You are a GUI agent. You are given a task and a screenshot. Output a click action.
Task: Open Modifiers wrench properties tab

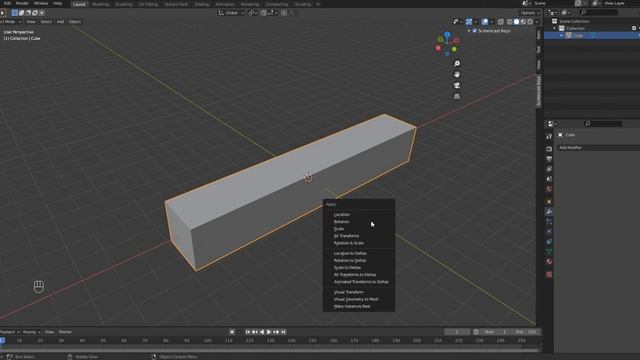(549, 212)
